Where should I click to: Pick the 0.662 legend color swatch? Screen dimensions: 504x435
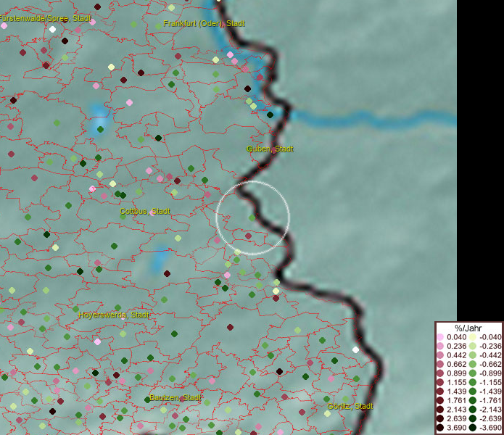(x=440, y=365)
